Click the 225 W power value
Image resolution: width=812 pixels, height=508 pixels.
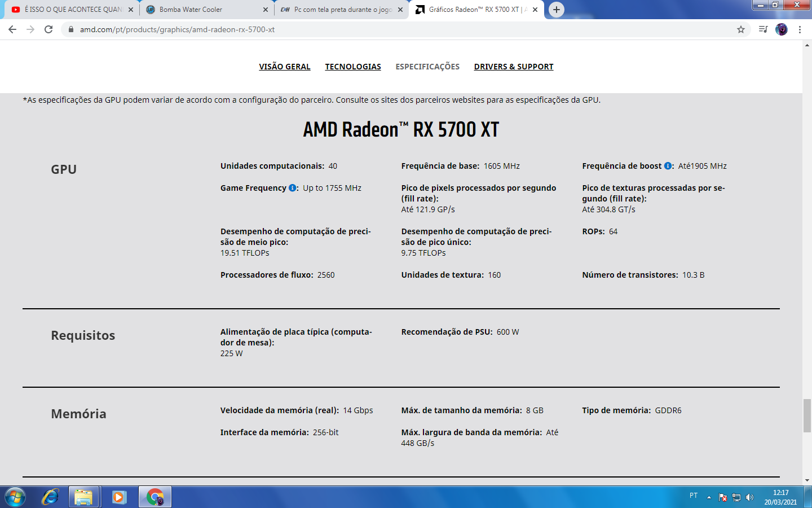click(x=231, y=353)
